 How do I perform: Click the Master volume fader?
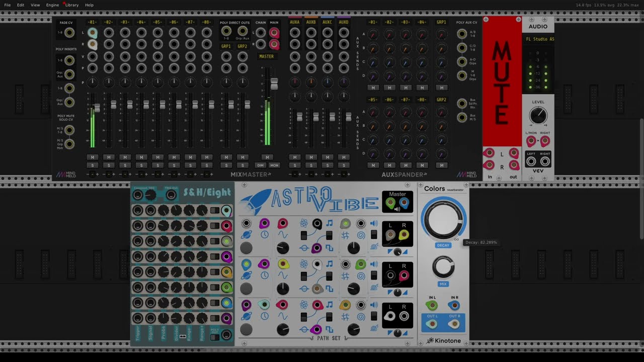(x=274, y=83)
